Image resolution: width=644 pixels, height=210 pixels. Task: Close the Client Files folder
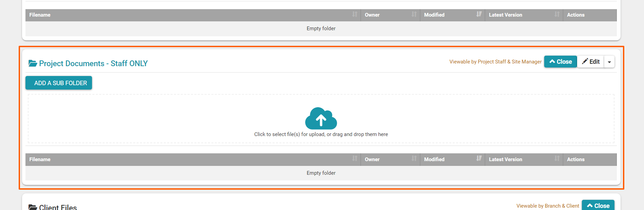598,205
